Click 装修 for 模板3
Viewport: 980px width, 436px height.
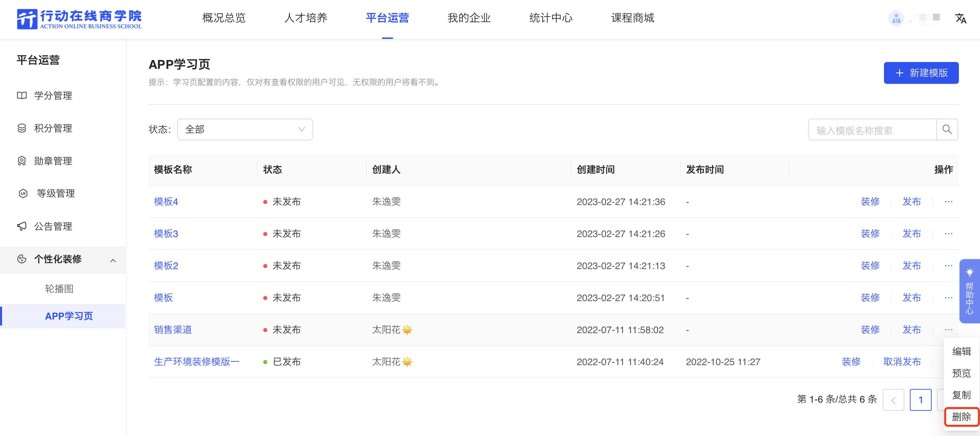870,234
